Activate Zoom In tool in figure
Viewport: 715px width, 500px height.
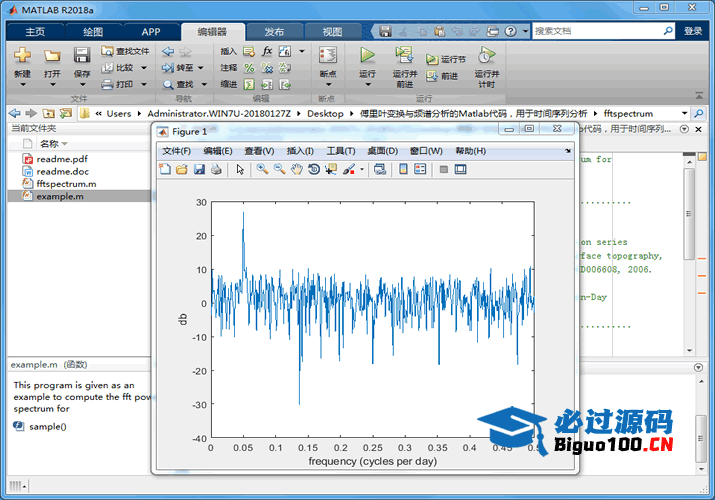tap(262, 169)
